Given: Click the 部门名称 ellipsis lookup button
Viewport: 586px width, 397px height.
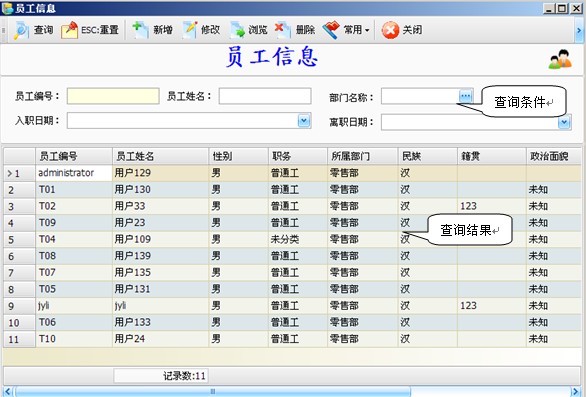Looking at the screenshot, I should [x=466, y=96].
